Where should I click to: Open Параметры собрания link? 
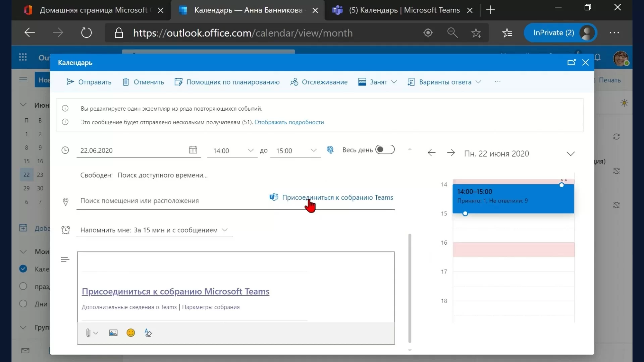211,307
